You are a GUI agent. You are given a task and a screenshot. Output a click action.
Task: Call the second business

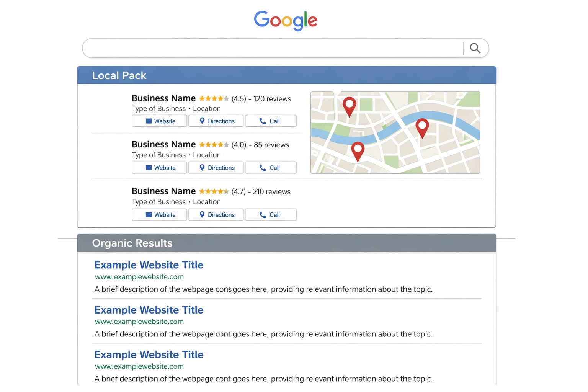[x=271, y=167]
